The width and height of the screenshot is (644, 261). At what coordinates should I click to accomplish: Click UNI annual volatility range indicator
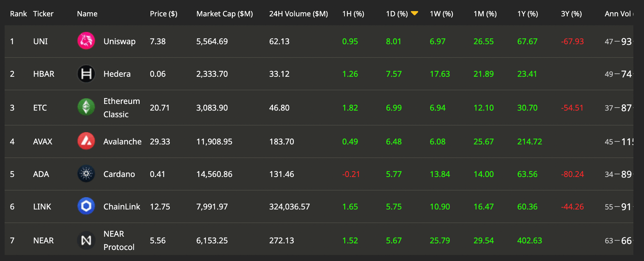pyautogui.click(x=618, y=42)
